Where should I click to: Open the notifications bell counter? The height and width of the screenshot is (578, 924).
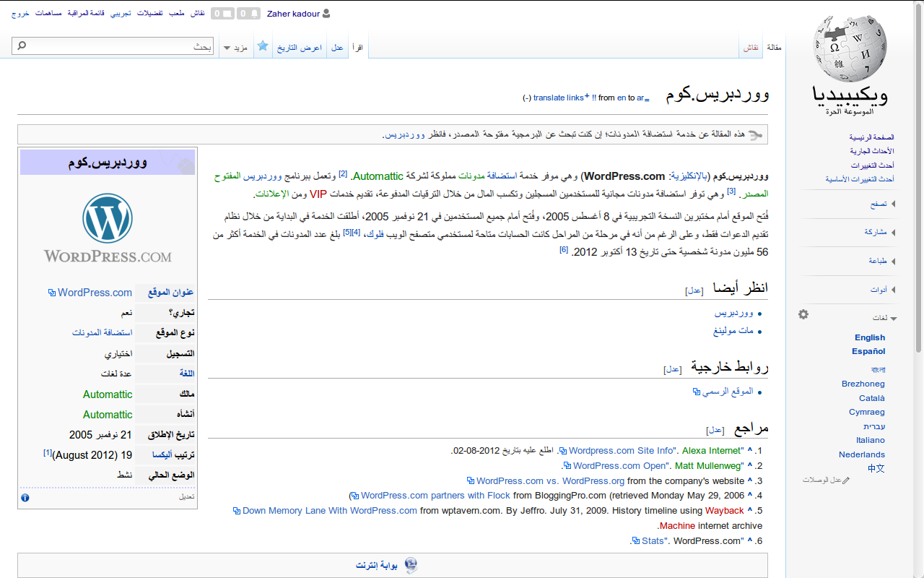coord(250,14)
